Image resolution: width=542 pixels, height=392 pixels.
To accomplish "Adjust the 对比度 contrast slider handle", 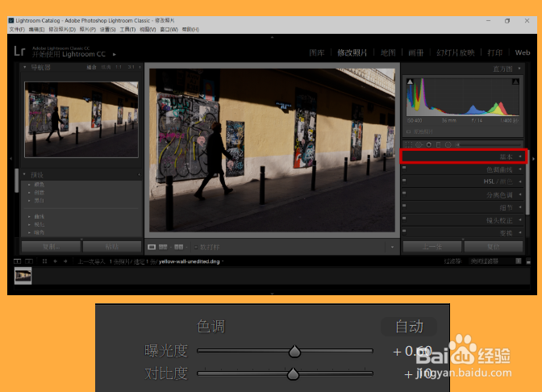I will (293, 373).
